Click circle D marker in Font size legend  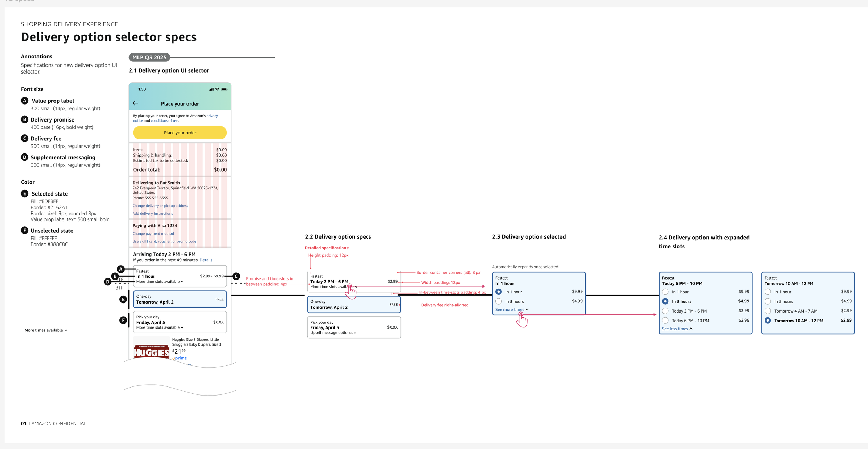coord(24,157)
